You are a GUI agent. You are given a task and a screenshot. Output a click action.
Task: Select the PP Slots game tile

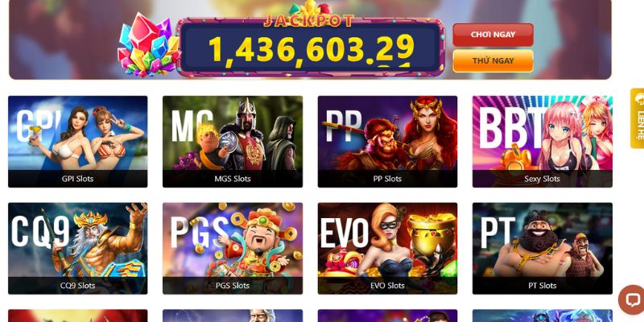point(387,142)
